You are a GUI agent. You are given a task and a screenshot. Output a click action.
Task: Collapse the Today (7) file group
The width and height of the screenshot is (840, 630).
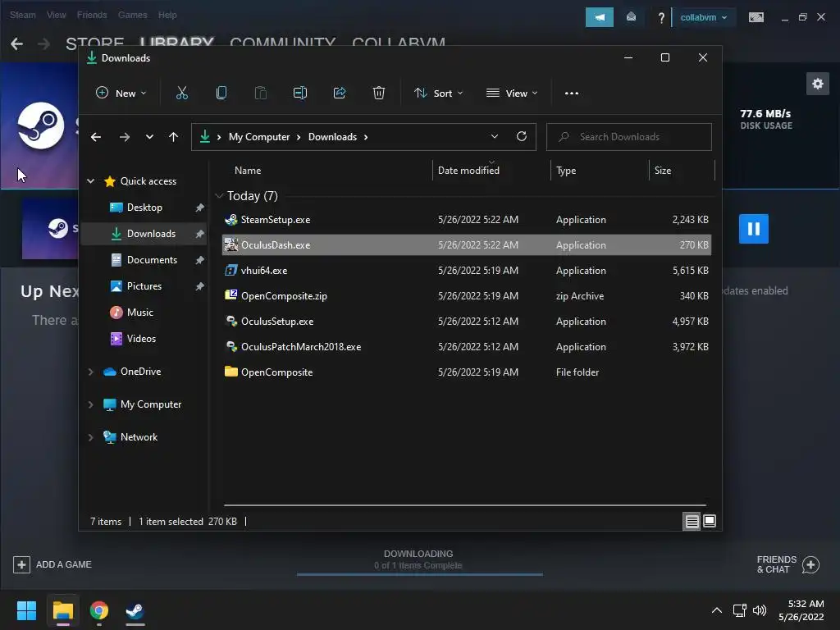[218, 196]
